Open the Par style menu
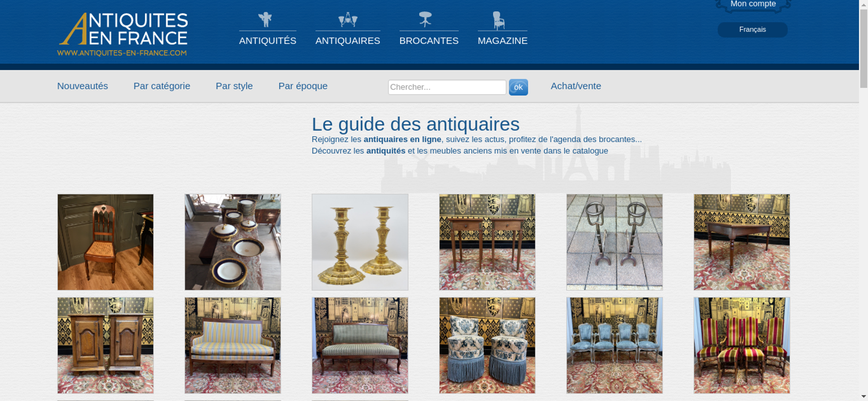The height and width of the screenshot is (401, 868). click(x=234, y=86)
